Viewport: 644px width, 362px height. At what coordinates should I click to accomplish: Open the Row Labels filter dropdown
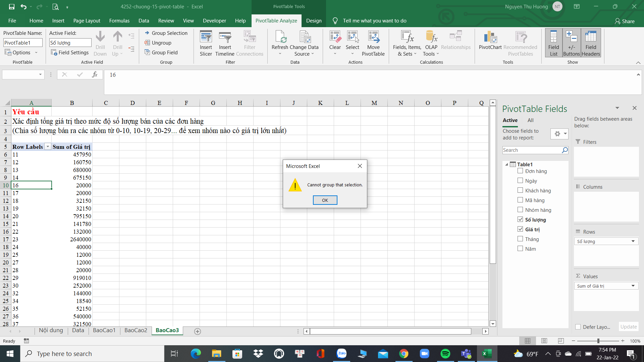pyautogui.click(x=48, y=147)
